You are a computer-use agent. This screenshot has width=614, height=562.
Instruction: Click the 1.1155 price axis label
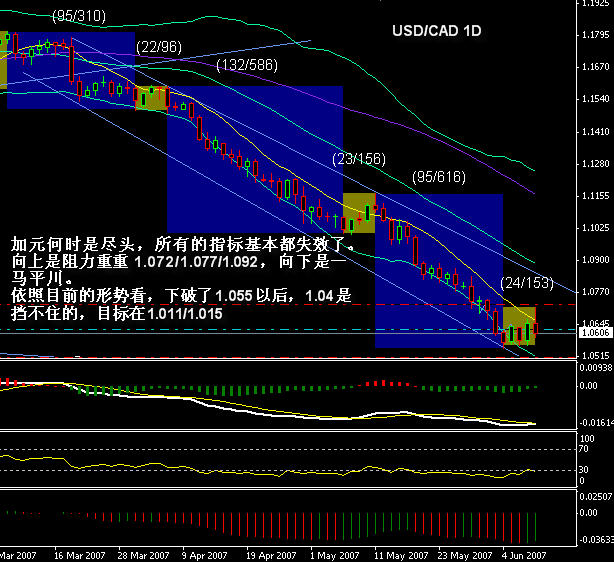tap(596, 196)
